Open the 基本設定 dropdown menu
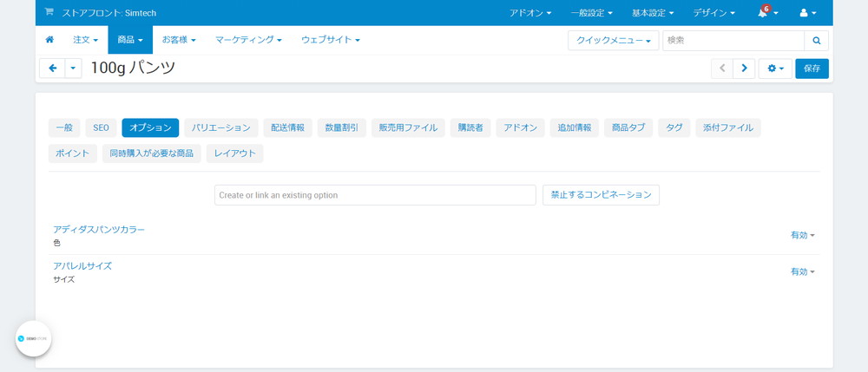Viewport: 868px width, 372px height. point(653,13)
